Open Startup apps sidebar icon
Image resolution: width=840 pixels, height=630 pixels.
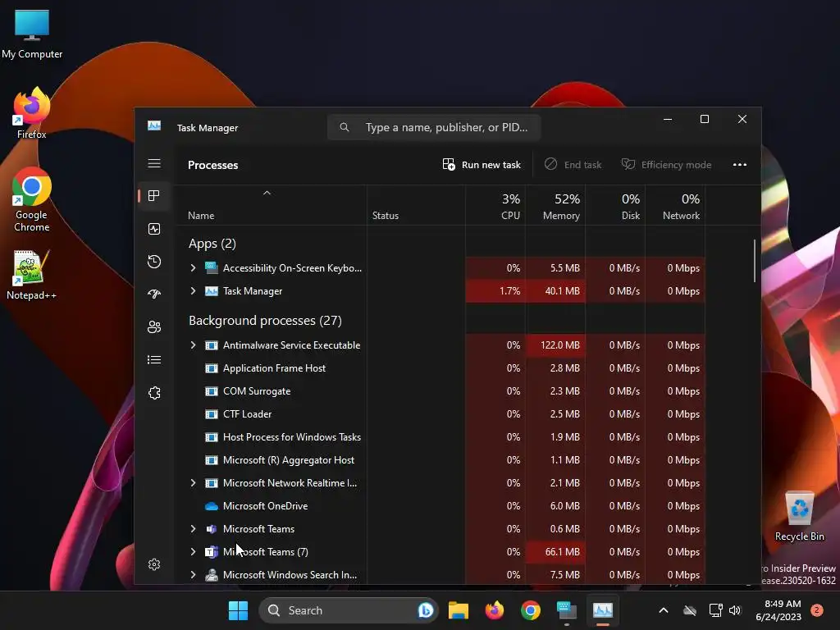154,294
